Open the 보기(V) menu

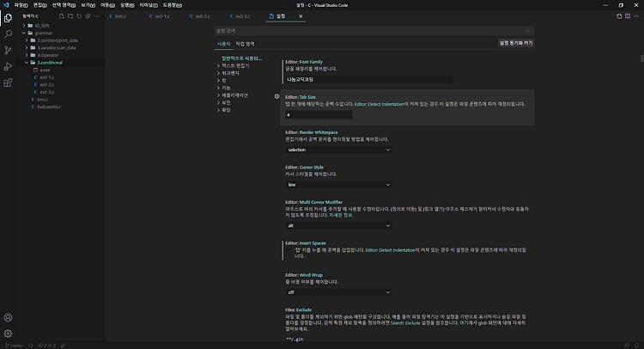[x=88, y=5]
